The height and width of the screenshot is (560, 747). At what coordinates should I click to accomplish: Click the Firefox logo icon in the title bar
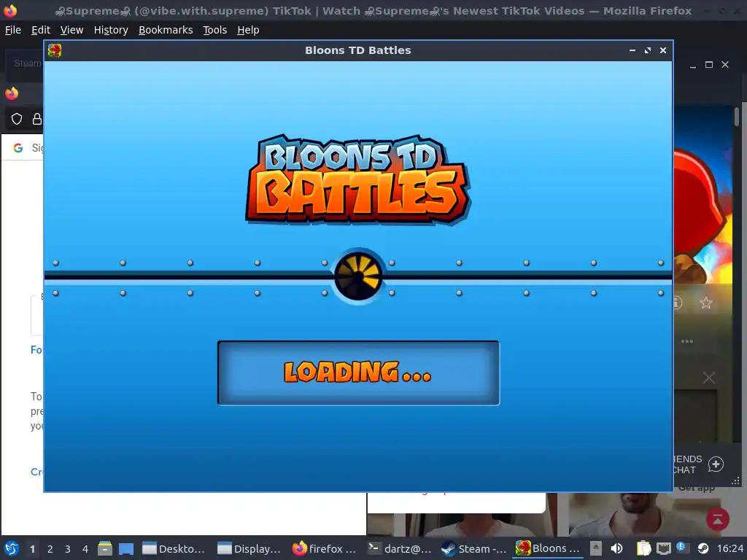tap(10, 10)
